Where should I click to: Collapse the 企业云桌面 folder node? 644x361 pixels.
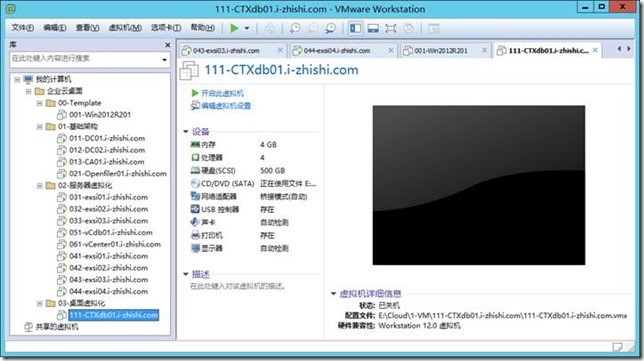pos(28,91)
